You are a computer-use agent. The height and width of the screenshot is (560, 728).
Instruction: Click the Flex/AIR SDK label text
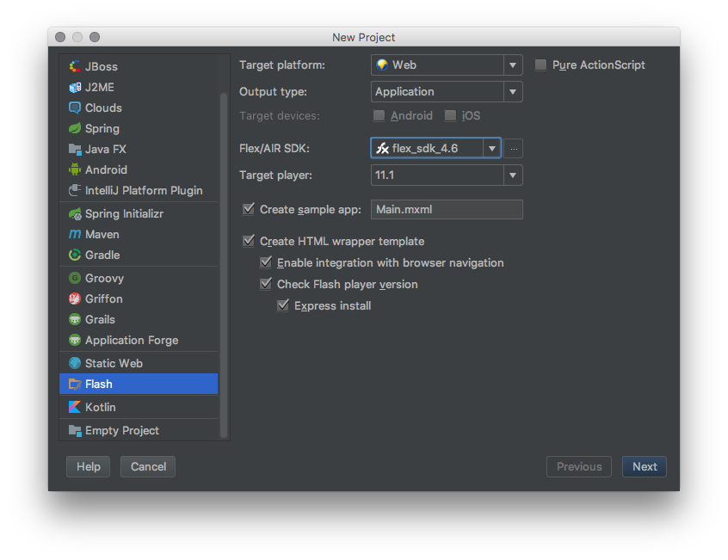click(x=274, y=149)
